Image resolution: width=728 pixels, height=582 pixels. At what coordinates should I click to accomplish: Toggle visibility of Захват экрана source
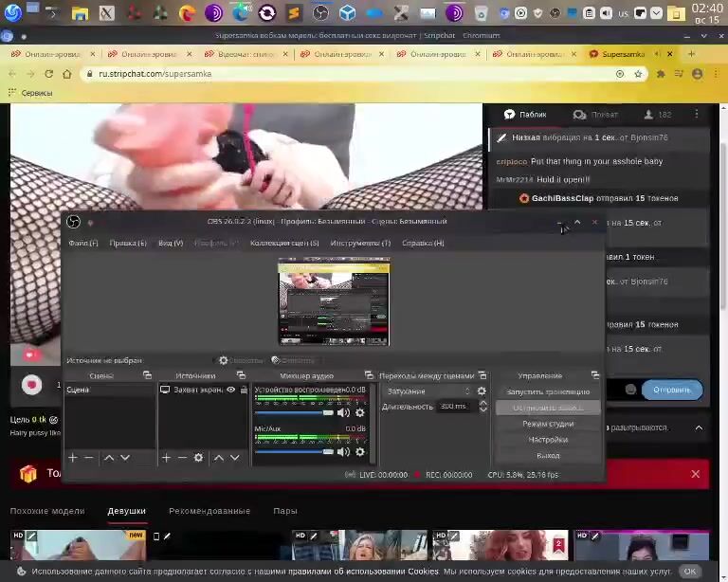click(x=230, y=390)
